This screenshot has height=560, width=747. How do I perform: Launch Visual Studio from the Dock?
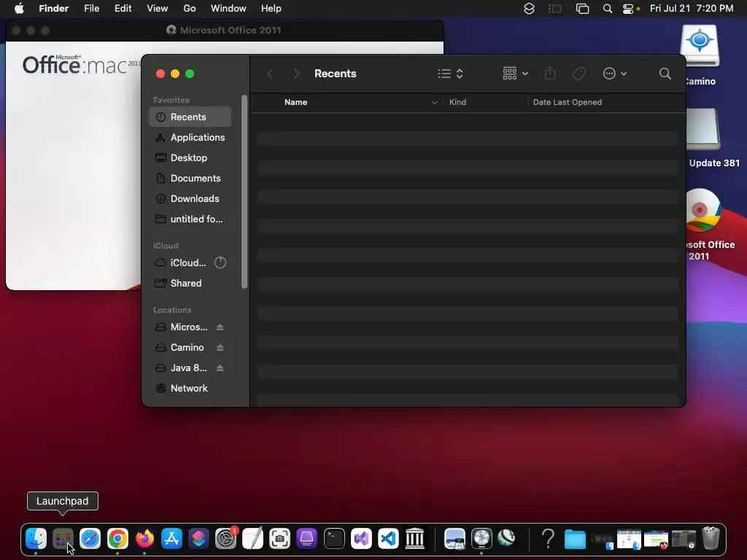point(361,539)
